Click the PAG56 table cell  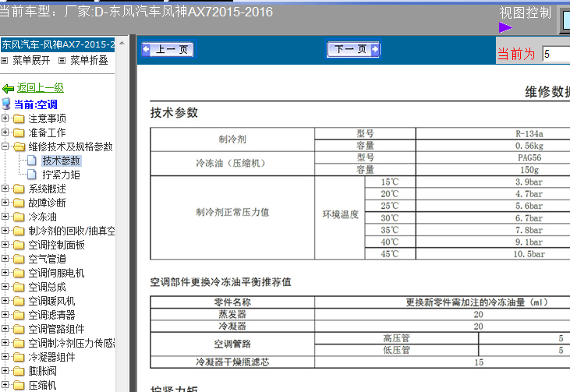pos(529,157)
